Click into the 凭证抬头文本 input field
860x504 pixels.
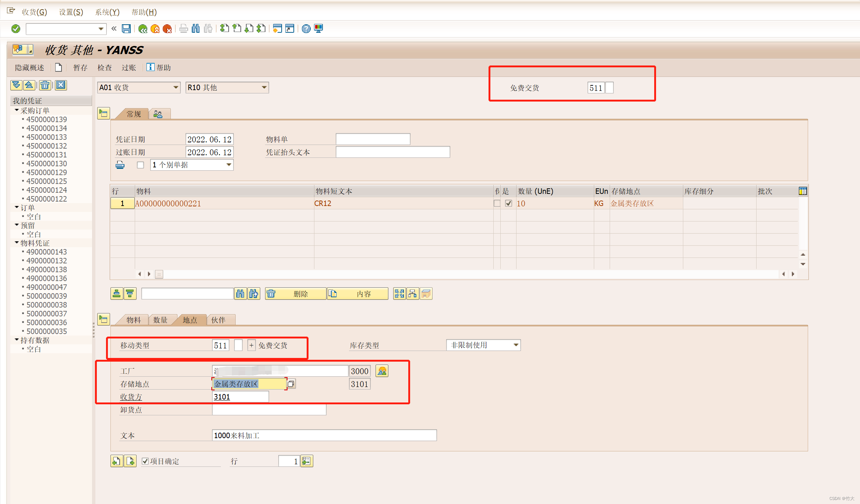point(392,152)
